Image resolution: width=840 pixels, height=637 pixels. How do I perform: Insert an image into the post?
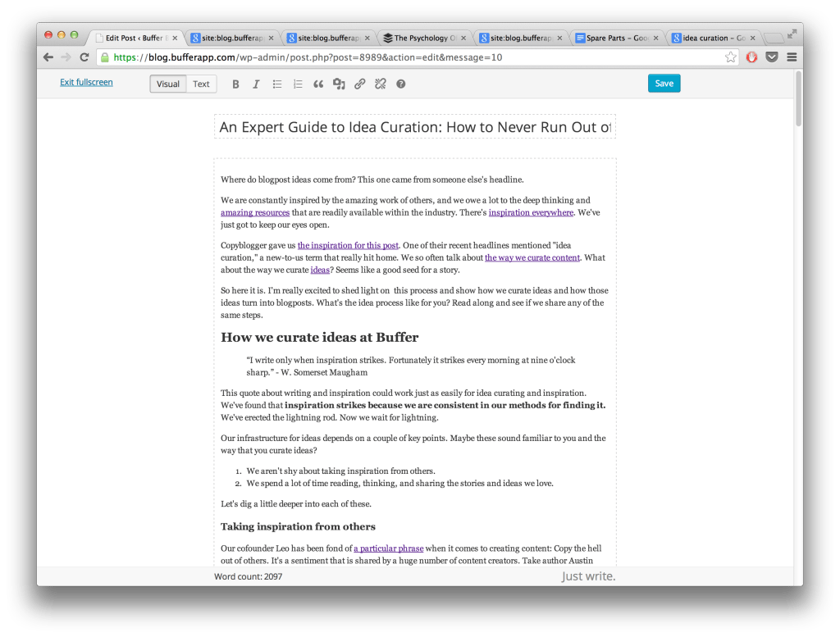(x=339, y=83)
